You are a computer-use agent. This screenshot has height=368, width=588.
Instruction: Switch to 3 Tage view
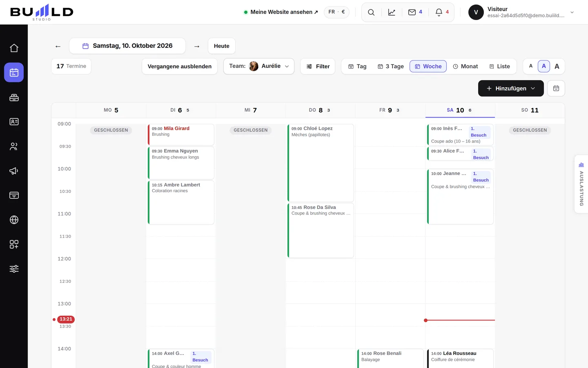pos(391,66)
